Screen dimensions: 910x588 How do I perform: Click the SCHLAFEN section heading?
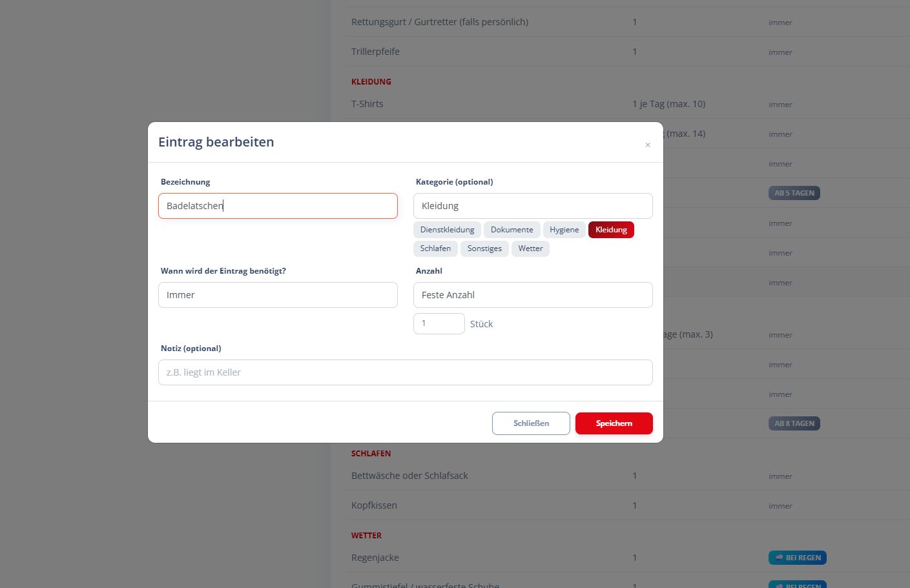[x=371, y=454]
